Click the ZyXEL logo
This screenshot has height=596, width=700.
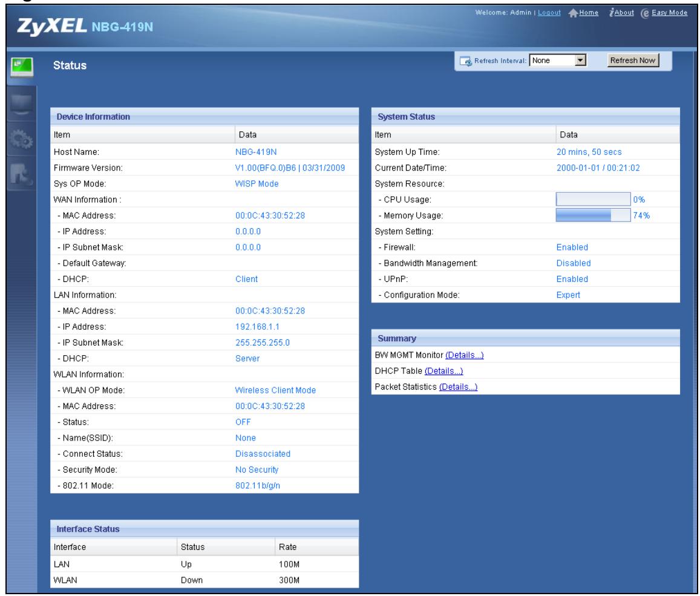52,26
